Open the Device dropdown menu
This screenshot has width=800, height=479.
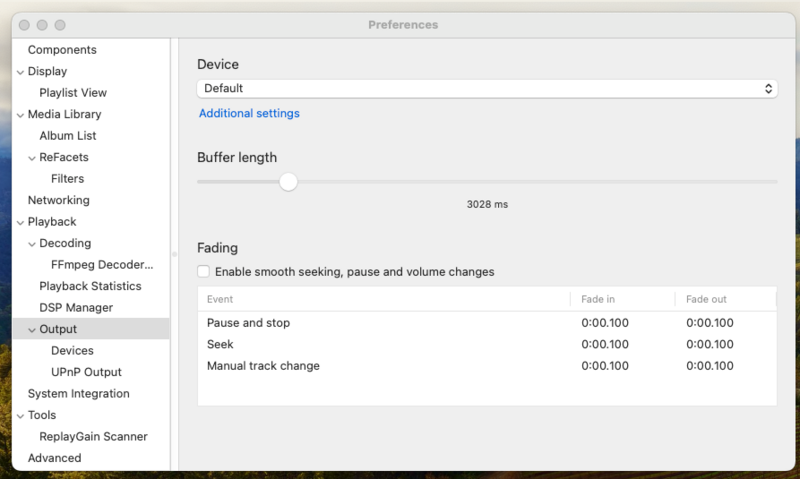pos(486,89)
